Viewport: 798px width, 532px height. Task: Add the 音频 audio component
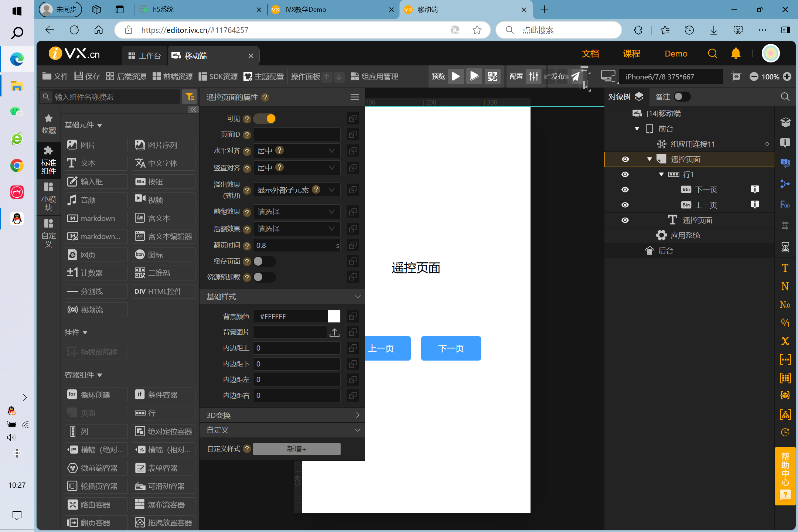pos(96,199)
